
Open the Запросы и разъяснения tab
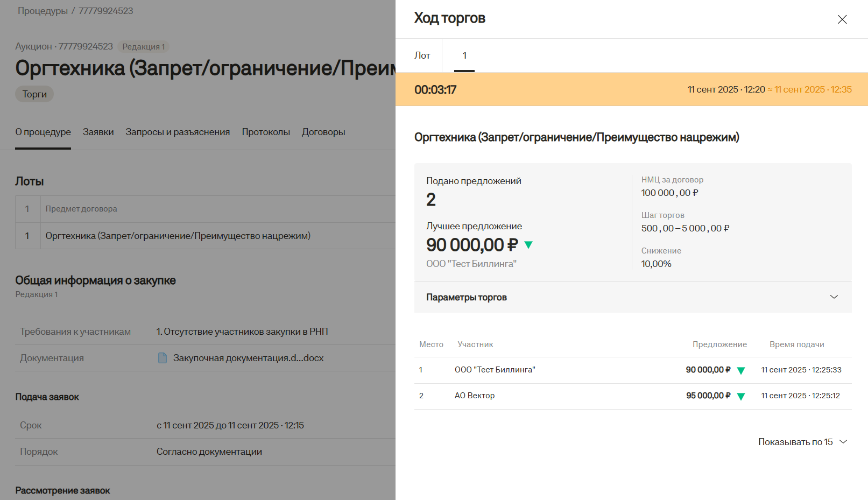tap(178, 132)
